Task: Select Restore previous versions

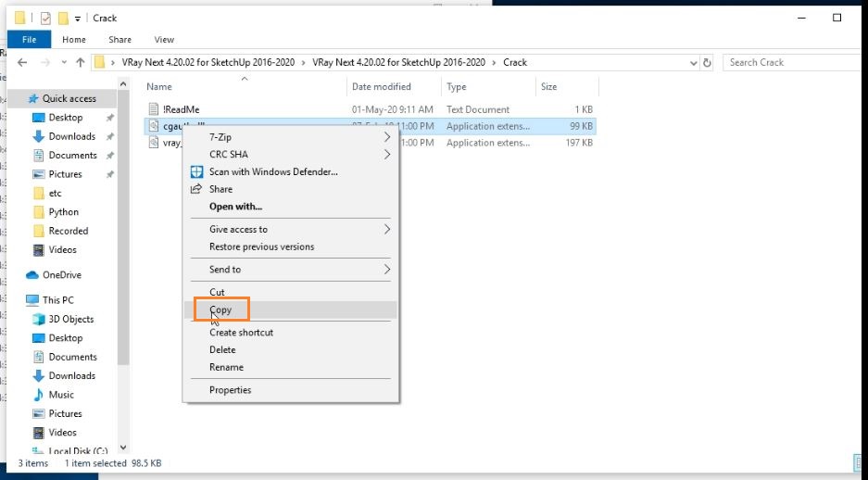Action: tap(291, 246)
